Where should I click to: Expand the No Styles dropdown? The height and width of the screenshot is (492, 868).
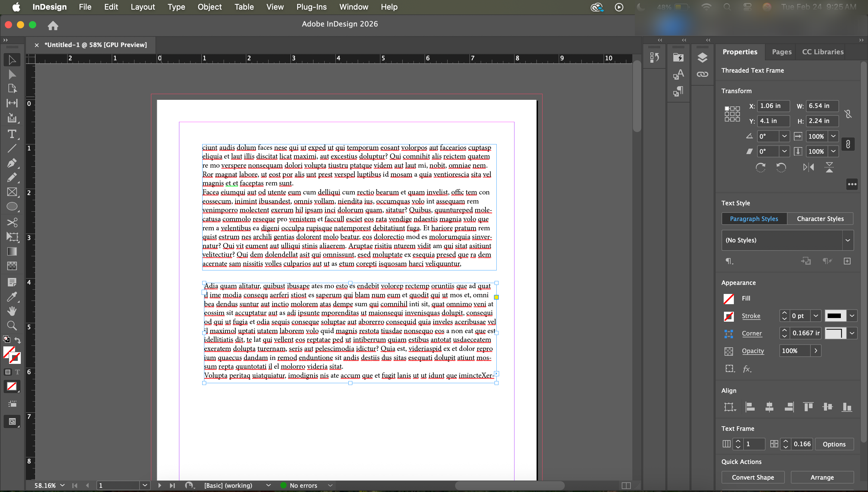point(848,240)
